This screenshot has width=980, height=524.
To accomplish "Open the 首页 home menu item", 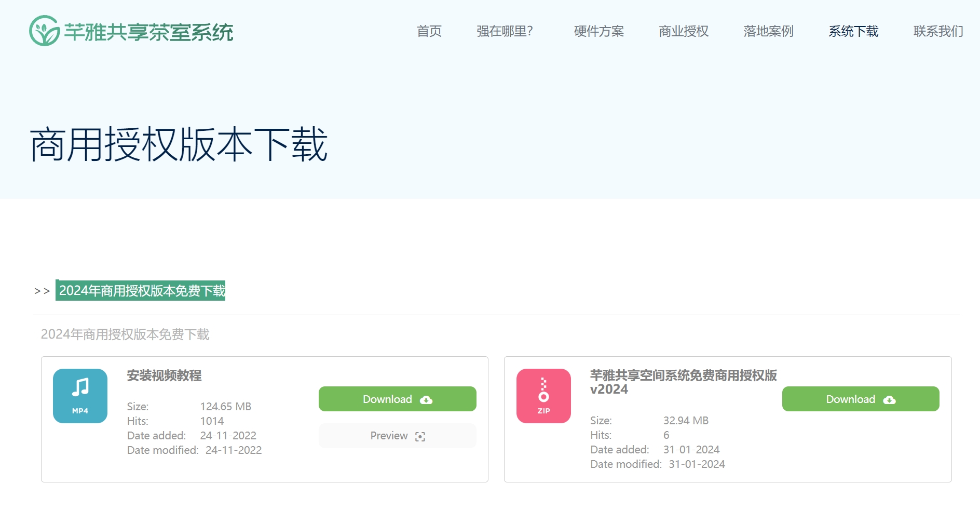I will 429,31.
